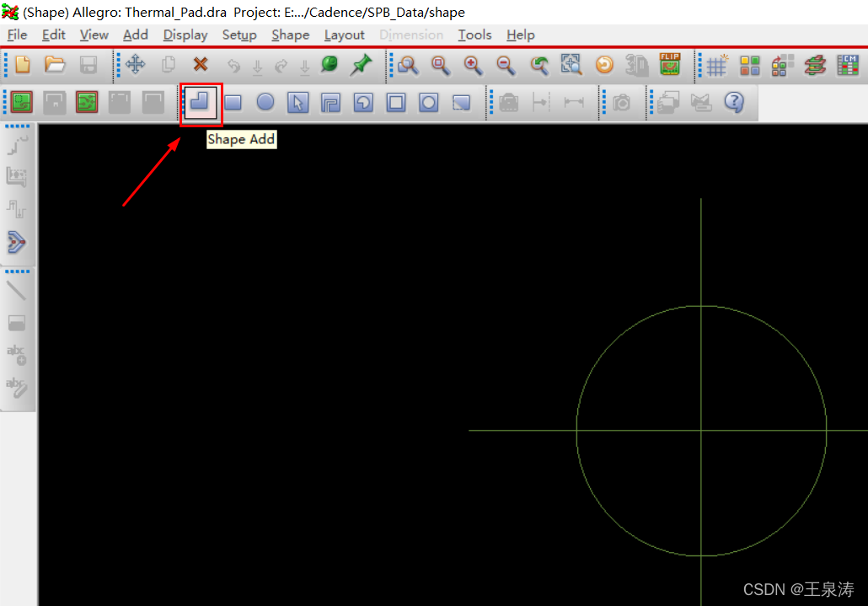Click the shape edit boundary pie icon
The image size is (868, 606).
(x=363, y=102)
